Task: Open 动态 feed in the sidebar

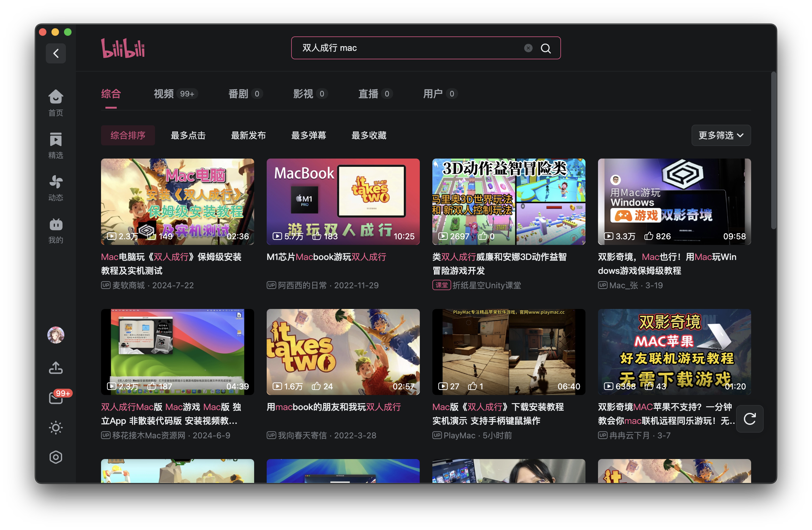Action: pyautogui.click(x=56, y=188)
